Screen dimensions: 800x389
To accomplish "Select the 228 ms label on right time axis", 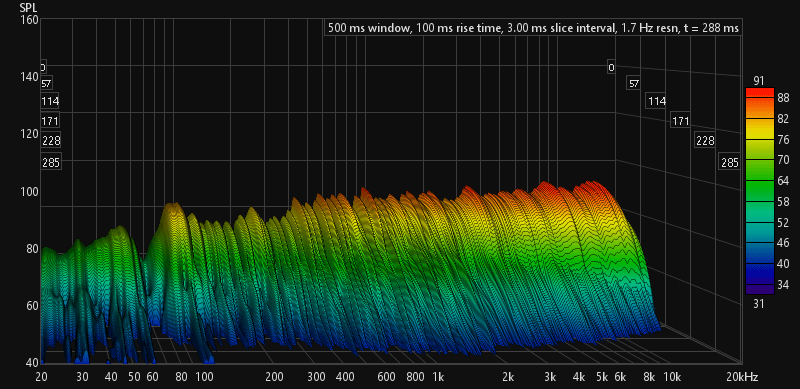I will (x=705, y=140).
